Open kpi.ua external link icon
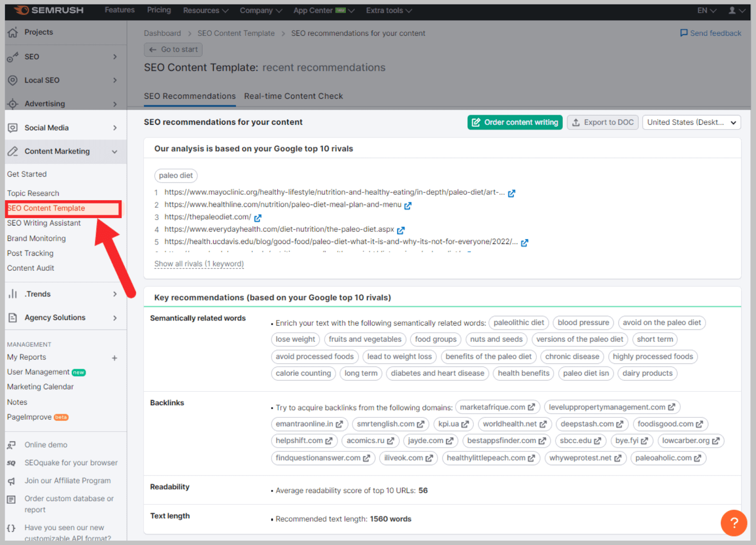Screen dimensions: 756x545 point(465,424)
